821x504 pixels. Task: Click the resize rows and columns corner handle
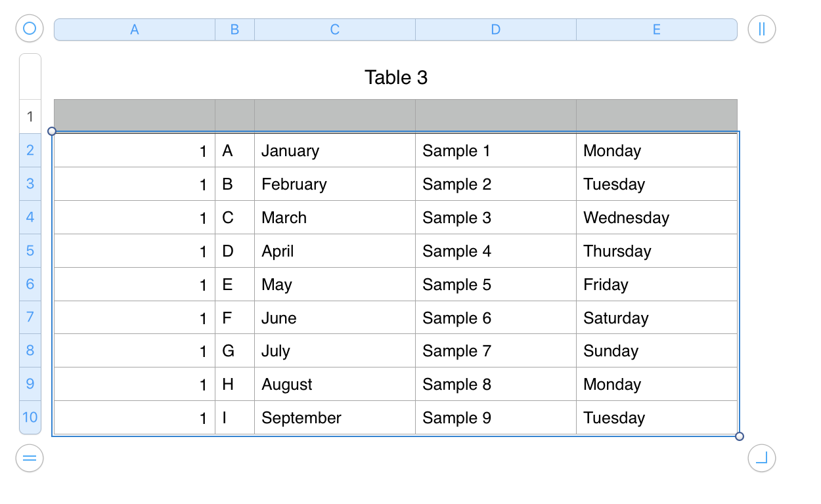(762, 458)
